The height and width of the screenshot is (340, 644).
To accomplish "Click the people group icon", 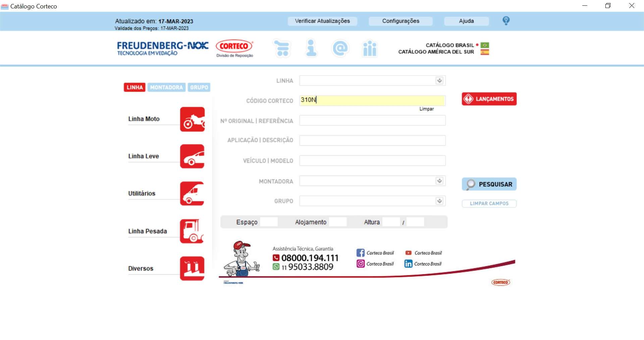I will click(370, 49).
